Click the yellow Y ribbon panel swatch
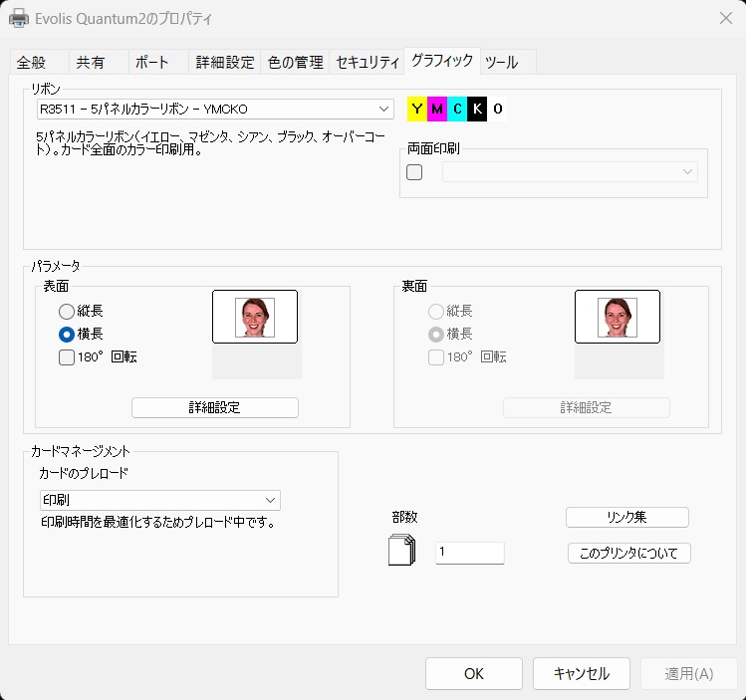This screenshot has width=746, height=700. [x=416, y=109]
